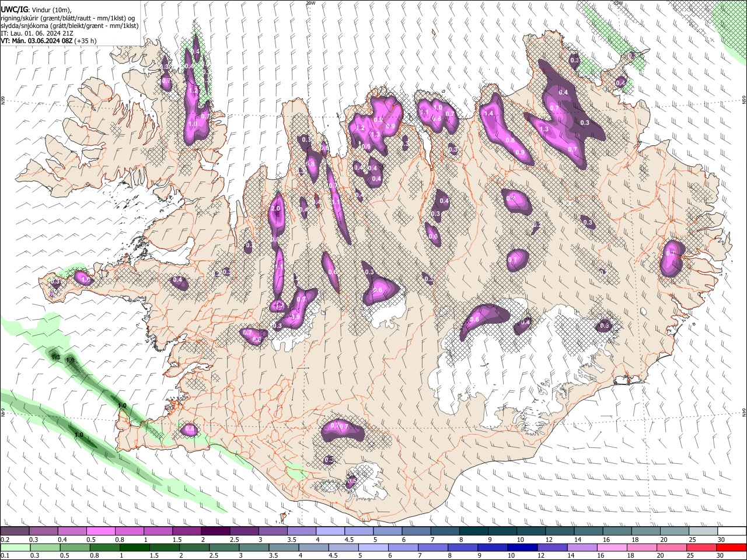
Task: Select the upper legend swatch between 0.5 and 0.8
Action: (100, 531)
